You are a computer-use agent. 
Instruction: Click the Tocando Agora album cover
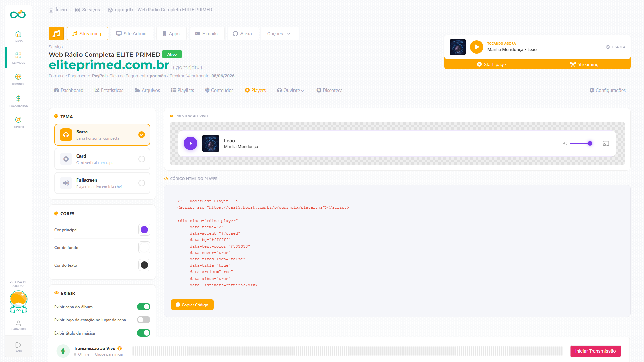click(x=458, y=47)
